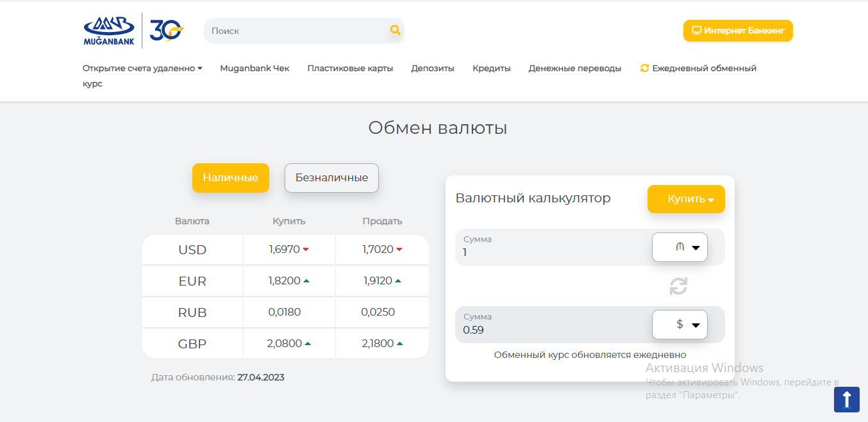Open the manat currency selector dropdown
The image size is (868, 422).
tap(680, 247)
